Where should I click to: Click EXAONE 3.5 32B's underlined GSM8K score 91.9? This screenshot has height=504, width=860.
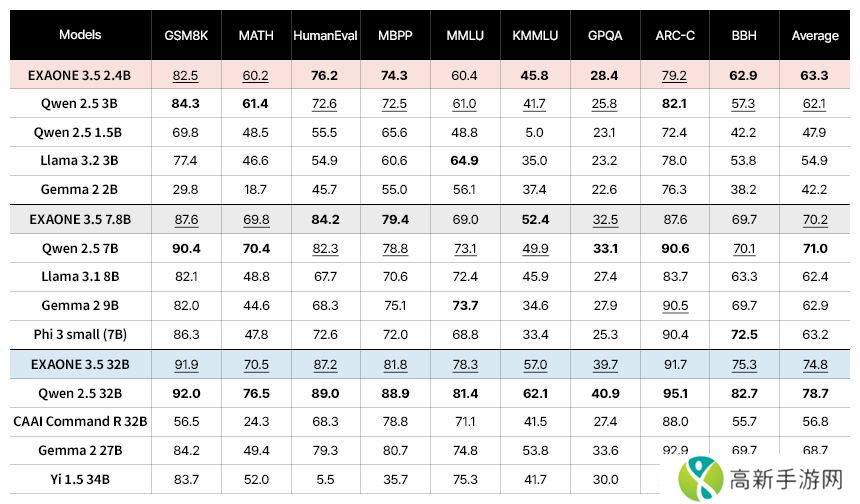(185, 364)
